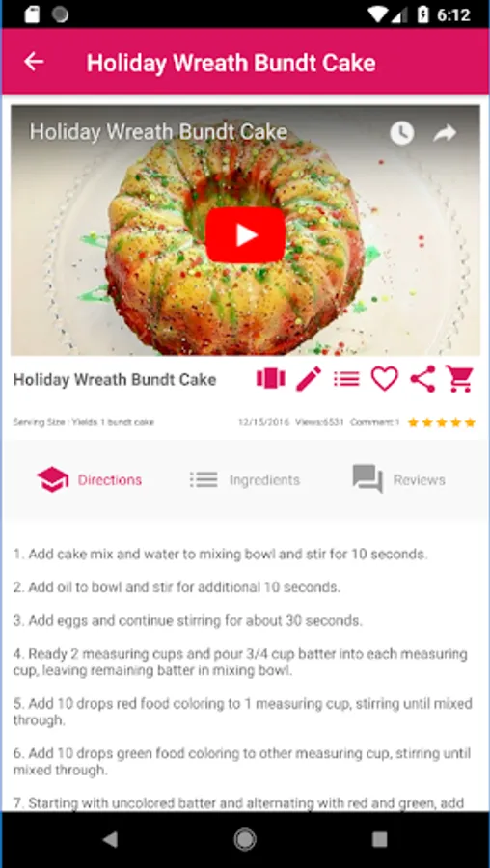Tap Android home circle button
Screen dimensions: 490x868
pyautogui.click(x=245, y=840)
